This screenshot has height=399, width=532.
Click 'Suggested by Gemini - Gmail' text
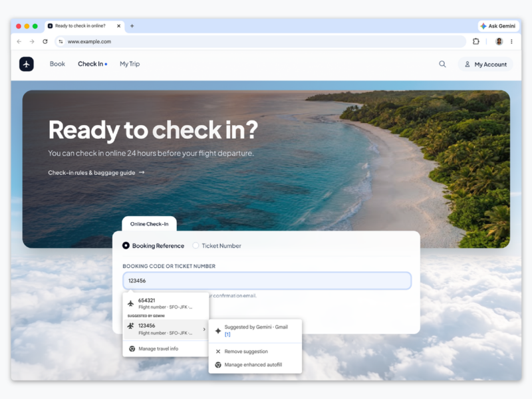(x=256, y=327)
